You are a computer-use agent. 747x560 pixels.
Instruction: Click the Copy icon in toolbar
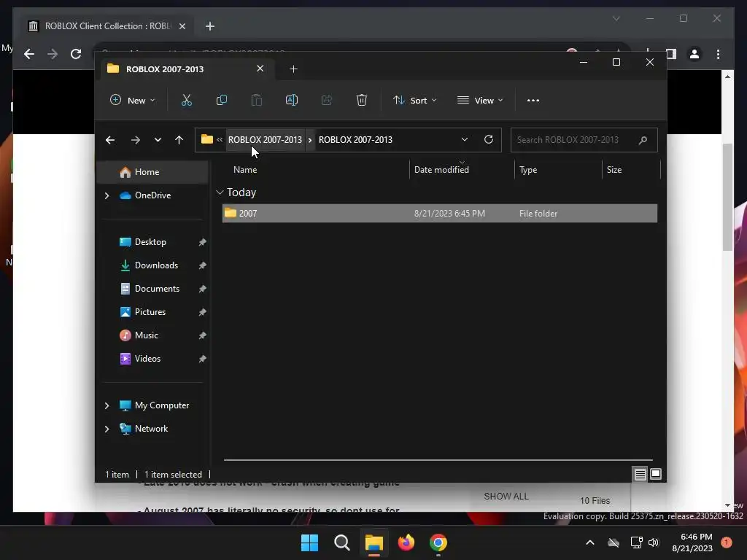222,101
